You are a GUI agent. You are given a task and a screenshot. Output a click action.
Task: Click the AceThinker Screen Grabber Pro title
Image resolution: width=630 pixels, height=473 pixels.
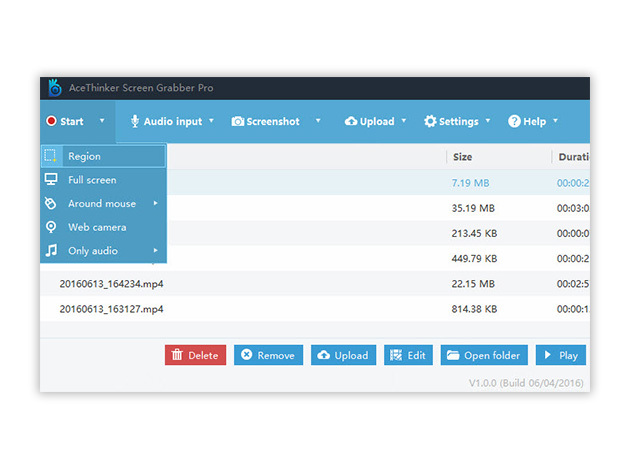click(141, 88)
